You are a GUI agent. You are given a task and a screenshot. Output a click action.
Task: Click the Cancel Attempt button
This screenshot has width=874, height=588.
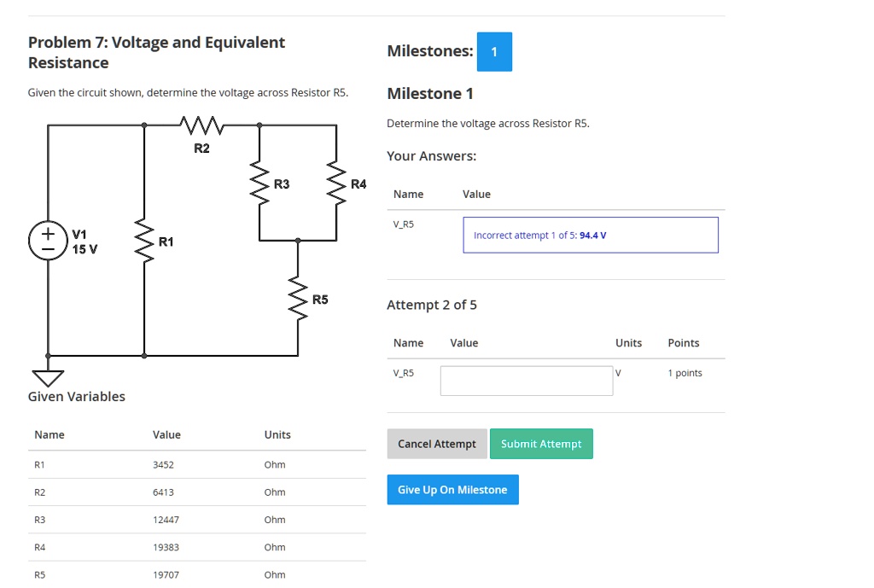point(436,444)
